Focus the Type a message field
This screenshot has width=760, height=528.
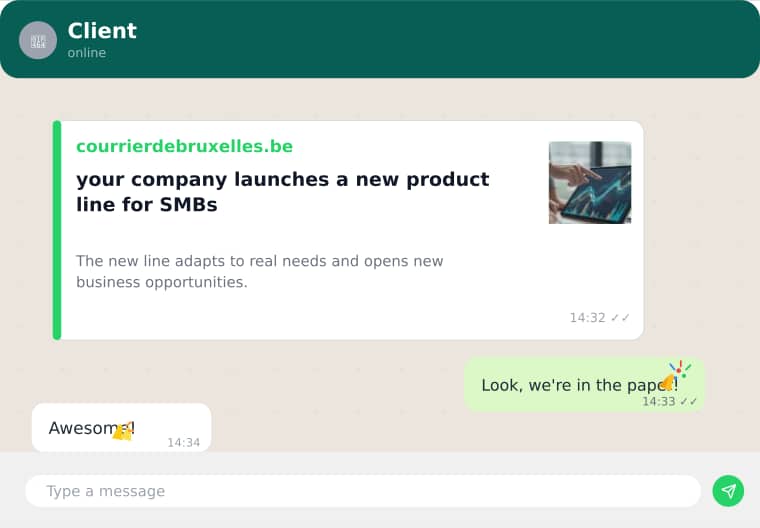(x=363, y=491)
